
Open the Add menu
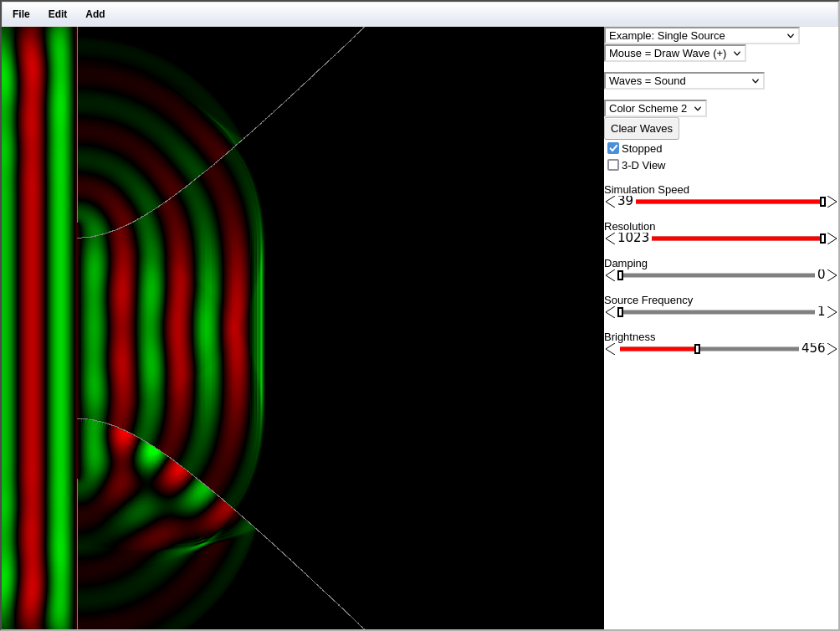point(95,14)
